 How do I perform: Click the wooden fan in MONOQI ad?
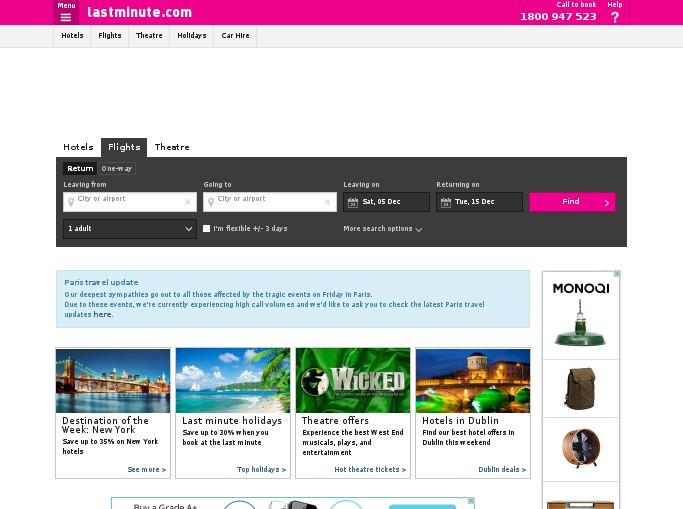[581, 448]
